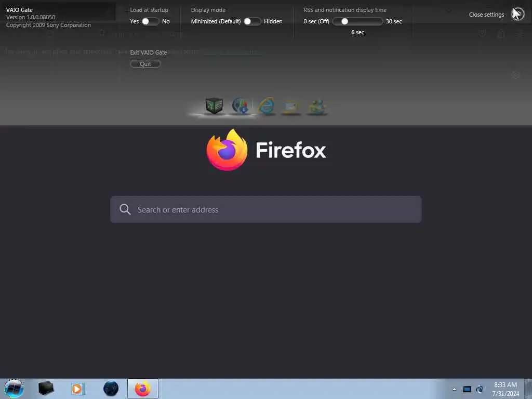The height and width of the screenshot is (399, 532).
Task: Click the VAIO Gate title text
Action: (19, 10)
